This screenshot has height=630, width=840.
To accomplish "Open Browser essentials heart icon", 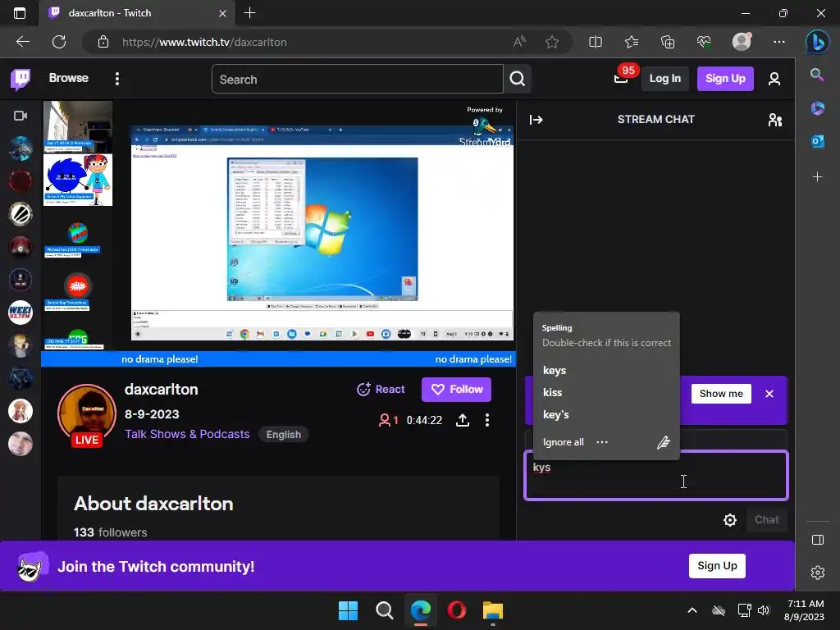I will [x=704, y=42].
